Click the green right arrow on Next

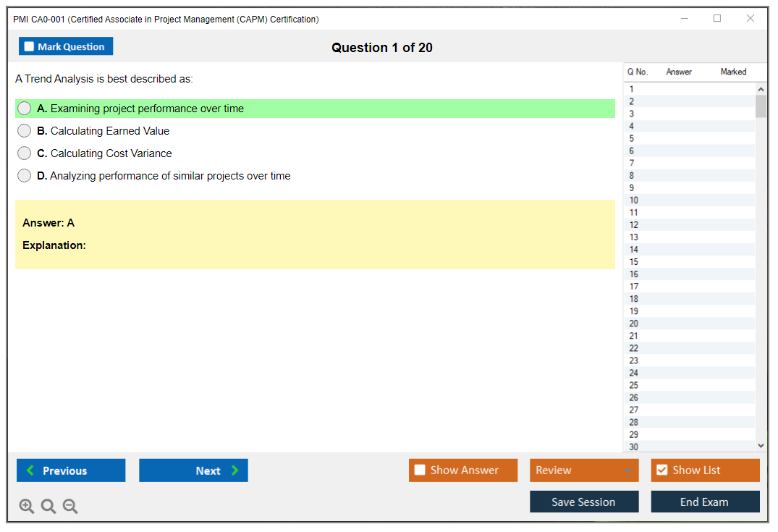(234, 470)
